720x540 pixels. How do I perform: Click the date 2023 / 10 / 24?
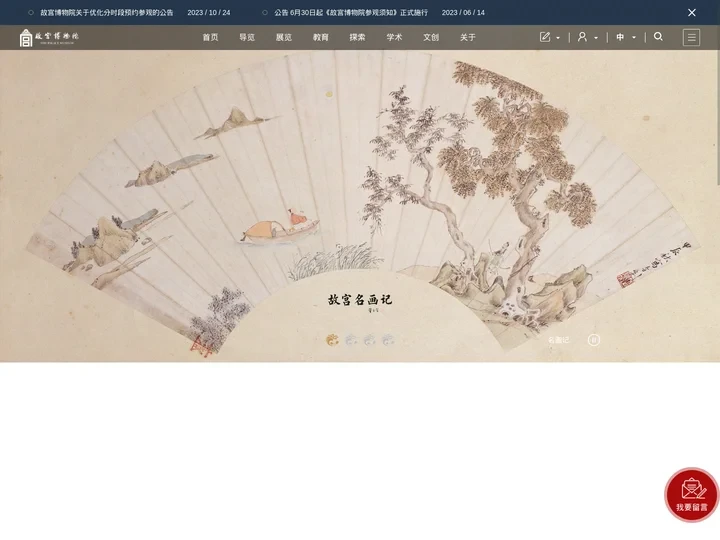tap(208, 12)
